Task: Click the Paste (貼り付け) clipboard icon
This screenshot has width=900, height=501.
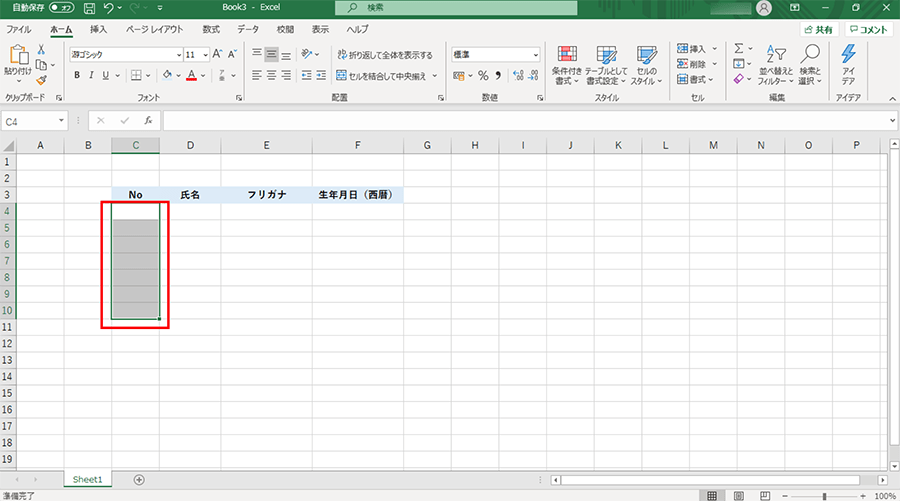Action: click(x=18, y=55)
